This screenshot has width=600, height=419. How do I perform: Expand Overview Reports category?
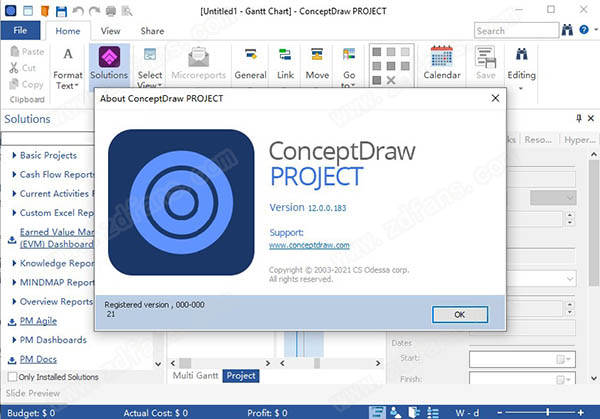click(14, 301)
